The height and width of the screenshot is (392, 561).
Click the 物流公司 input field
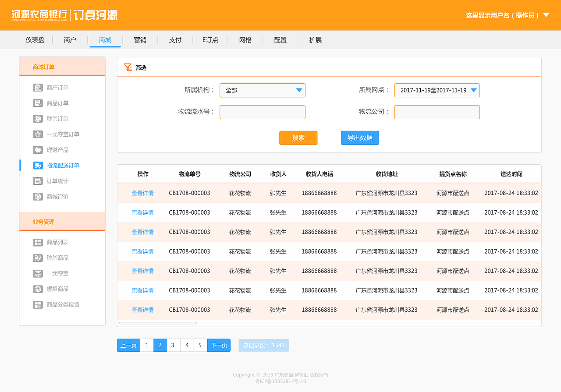437,112
